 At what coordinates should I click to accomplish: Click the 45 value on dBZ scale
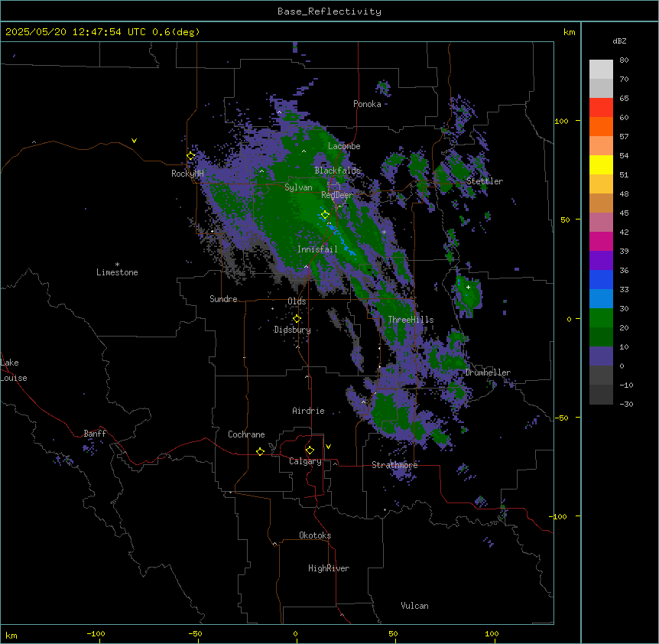pos(624,213)
